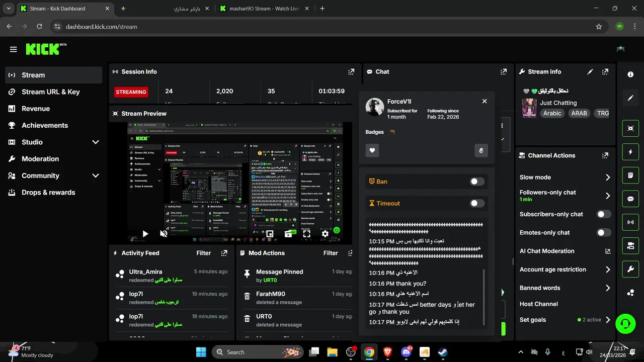Filter the Mod Actions list

point(331,253)
